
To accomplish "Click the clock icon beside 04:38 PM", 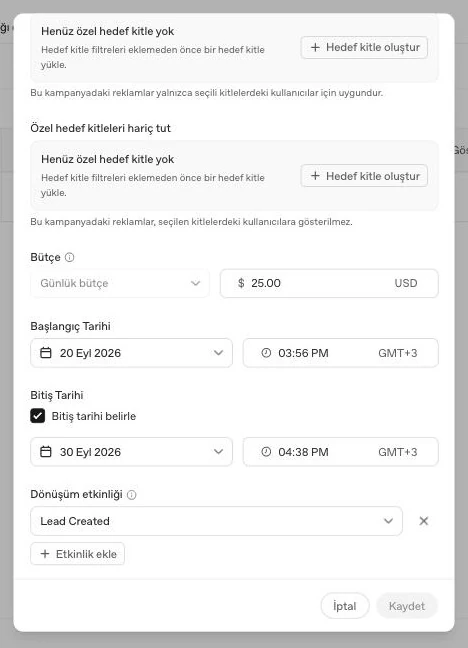I will click(x=266, y=452).
